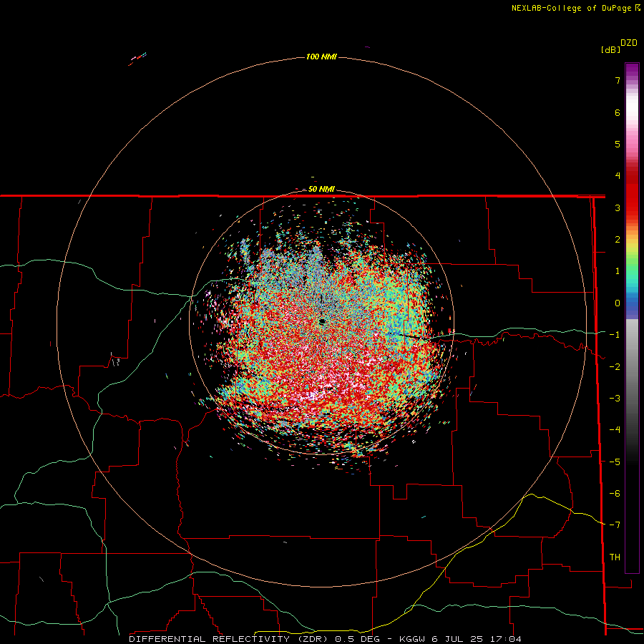Click the 2 value on color scale

point(618,240)
